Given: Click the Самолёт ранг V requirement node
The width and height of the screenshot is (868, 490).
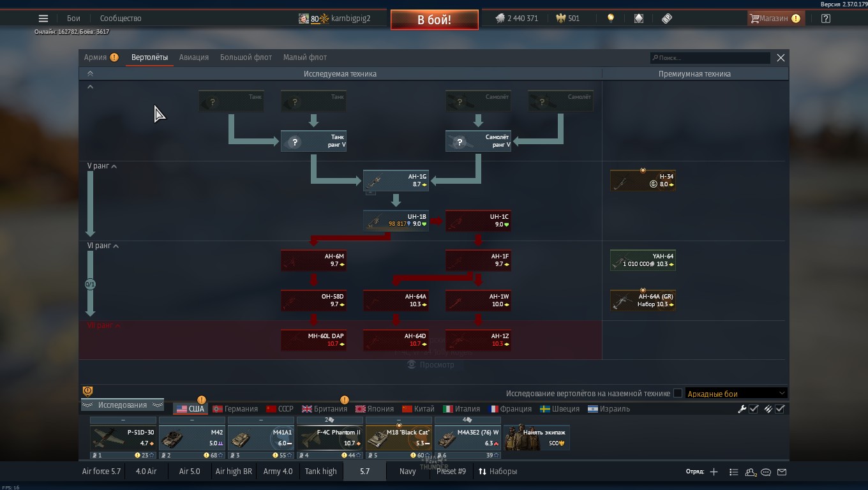Looking at the screenshot, I should (x=479, y=141).
